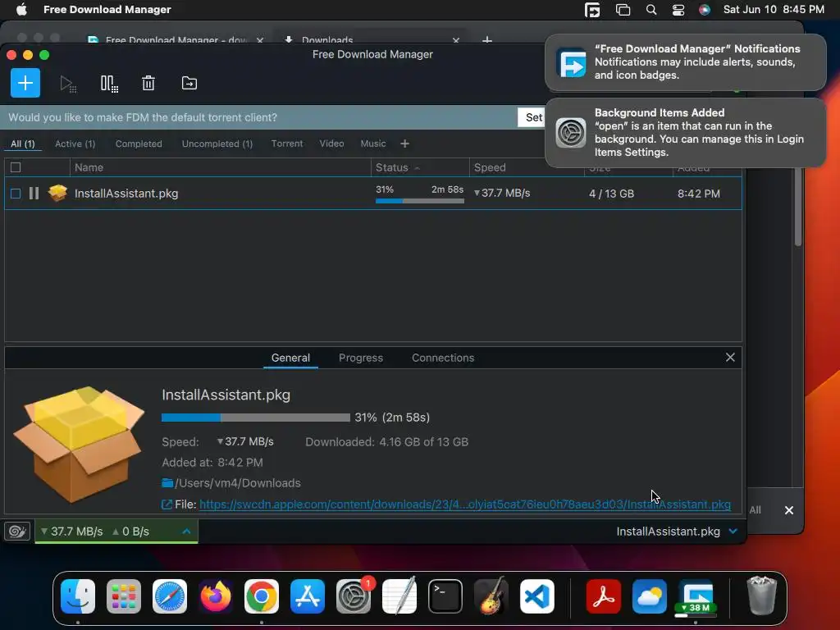Viewport: 840px width, 630px height.
Task: Open Background Items Added notification
Action: [685, 132]
